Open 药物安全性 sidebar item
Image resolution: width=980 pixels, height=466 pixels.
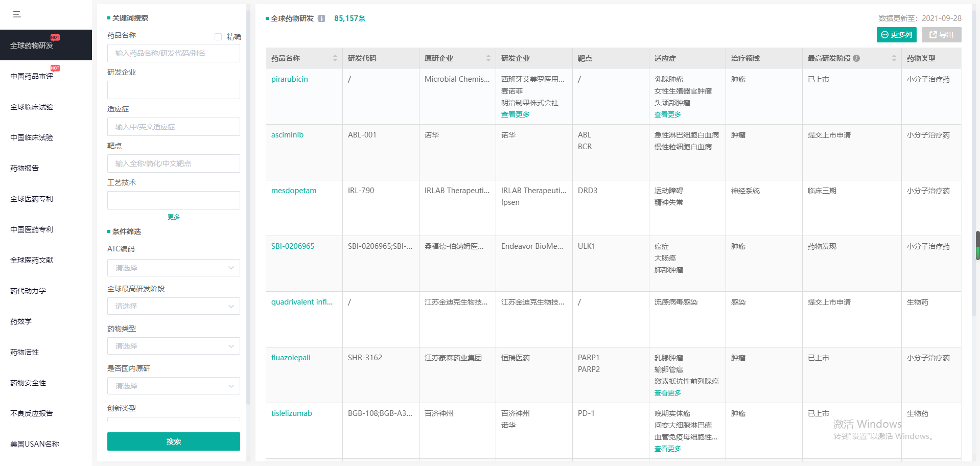pyautogui.click(x=46, y=383)
